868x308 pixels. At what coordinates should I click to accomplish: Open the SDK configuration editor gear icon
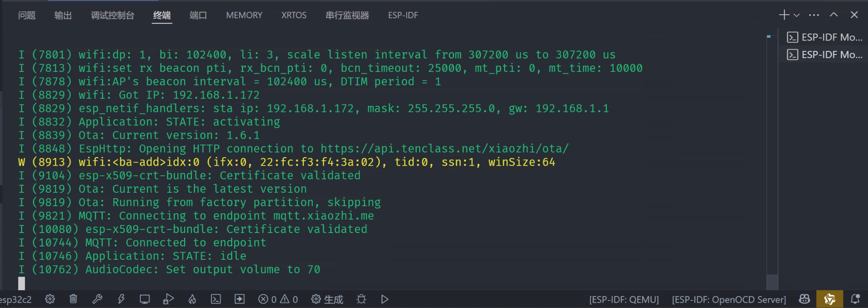tap(50, 299)
